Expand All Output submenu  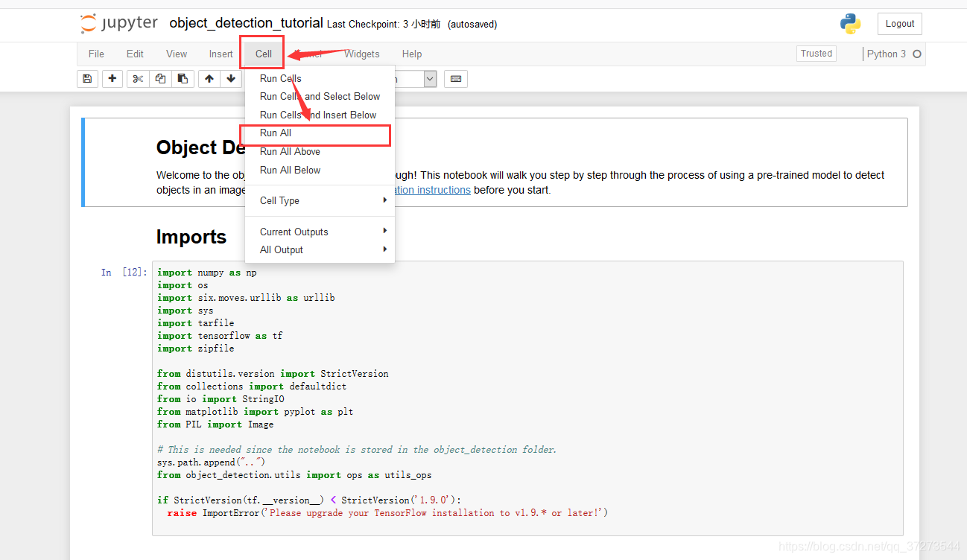point(320,249)
